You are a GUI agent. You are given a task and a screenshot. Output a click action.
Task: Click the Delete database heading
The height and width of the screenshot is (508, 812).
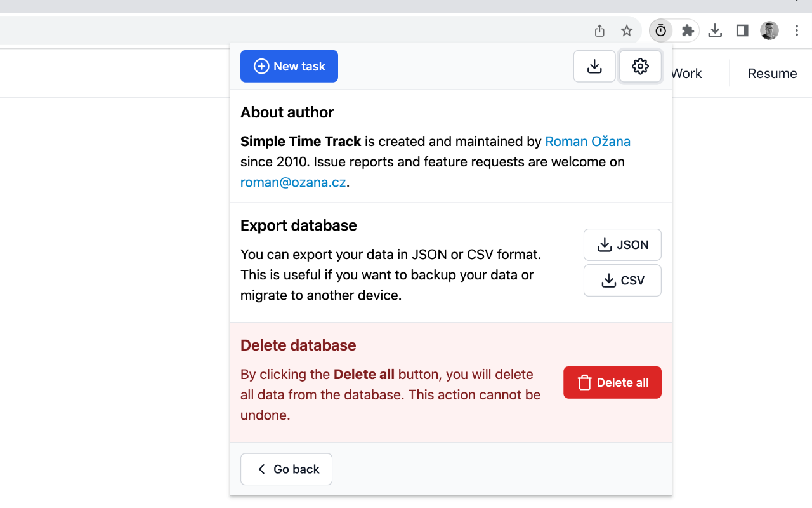(x=298, y=345)
